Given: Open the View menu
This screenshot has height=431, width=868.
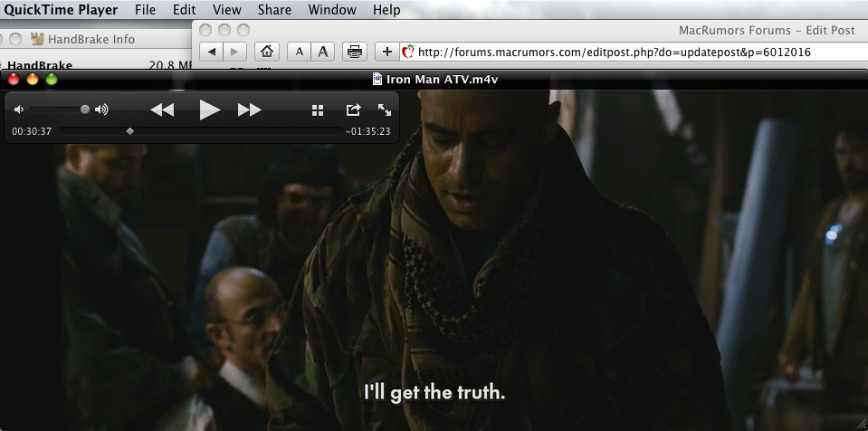Looking at the screenshot, I should click(x=227, y=9).
